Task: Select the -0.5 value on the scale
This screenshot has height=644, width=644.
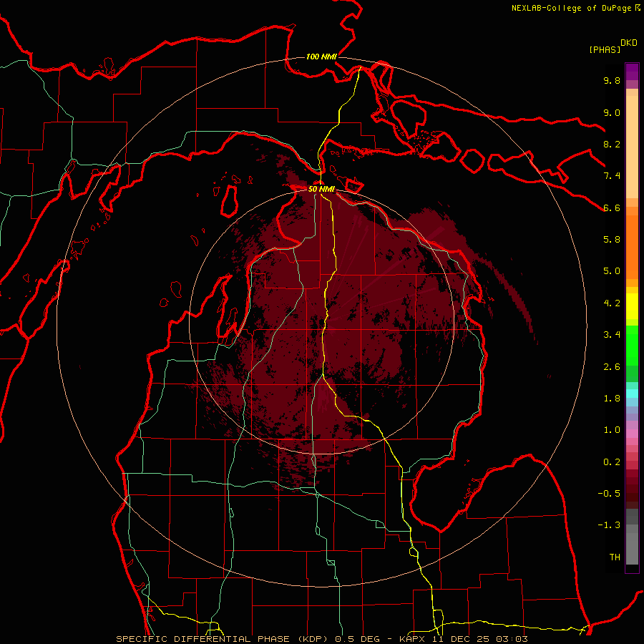Action: point(609,494)
